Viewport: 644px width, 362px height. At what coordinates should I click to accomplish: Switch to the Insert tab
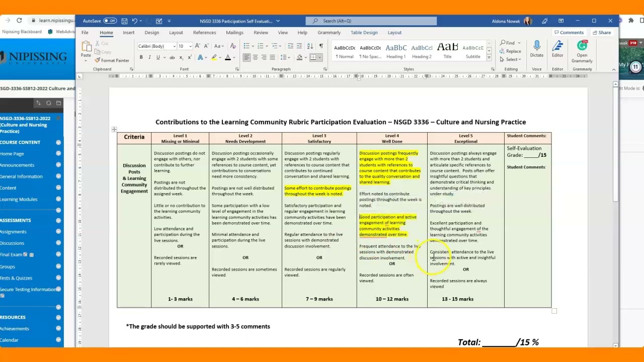[128, 33]
